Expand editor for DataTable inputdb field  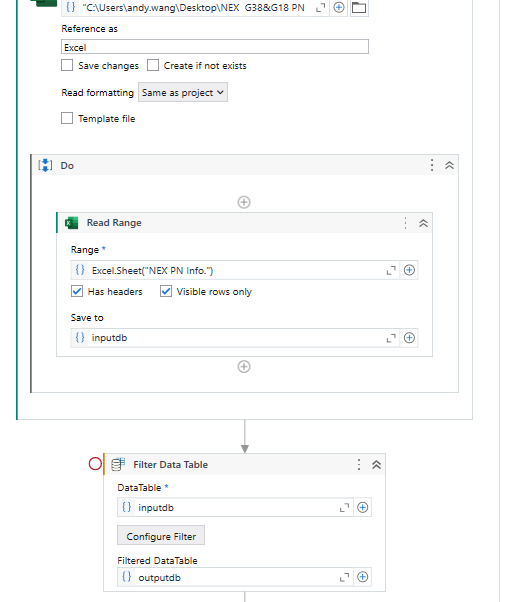(344, 508)
